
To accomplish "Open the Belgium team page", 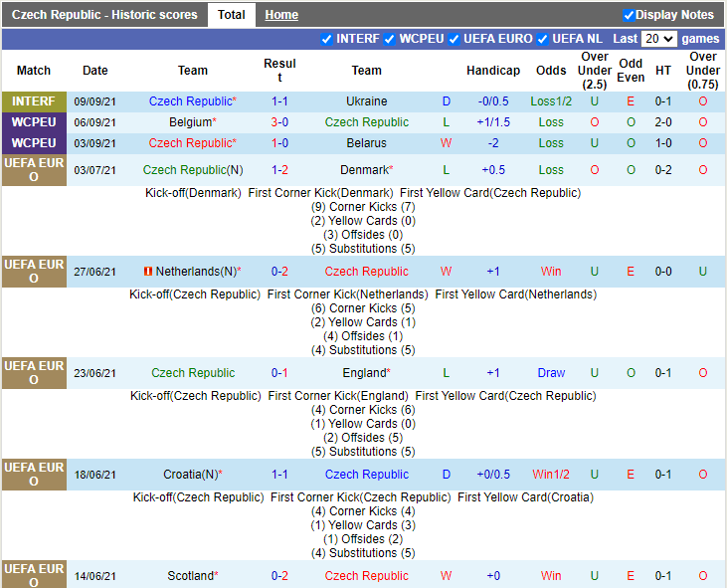I will [x=190, y=122].
